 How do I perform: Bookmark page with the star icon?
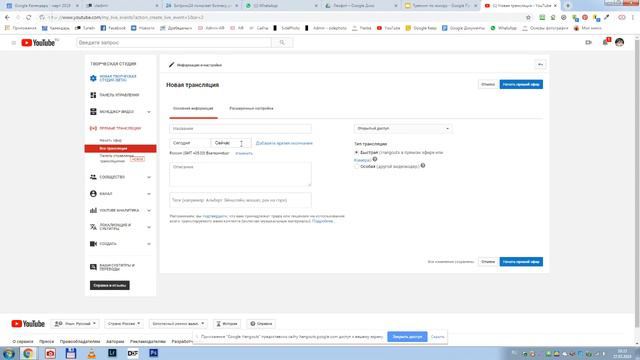[529, 18]
